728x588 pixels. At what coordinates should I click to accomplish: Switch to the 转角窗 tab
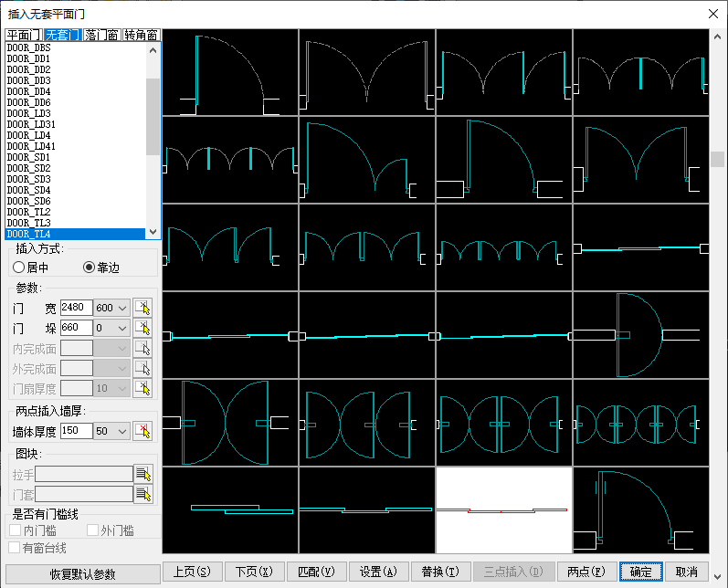click(x=142, y=35)
